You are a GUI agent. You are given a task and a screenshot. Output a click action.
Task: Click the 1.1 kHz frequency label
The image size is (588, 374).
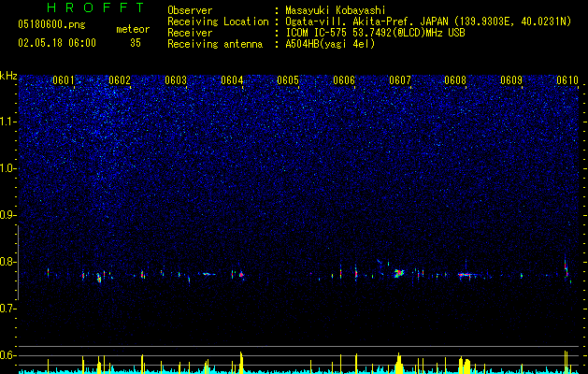(7, 122)
